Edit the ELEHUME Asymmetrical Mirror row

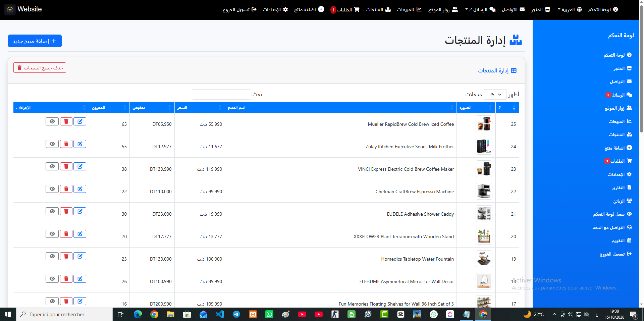tap(80, 279)
